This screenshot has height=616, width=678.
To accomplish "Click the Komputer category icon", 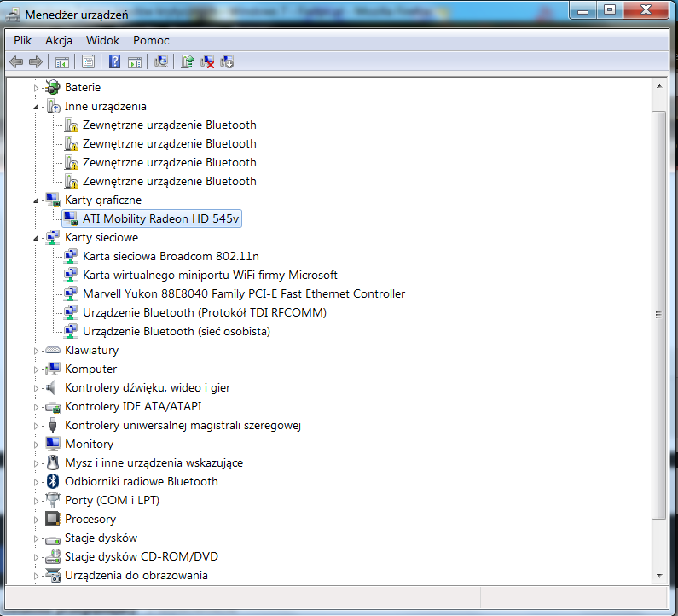I will click(53, 369).
